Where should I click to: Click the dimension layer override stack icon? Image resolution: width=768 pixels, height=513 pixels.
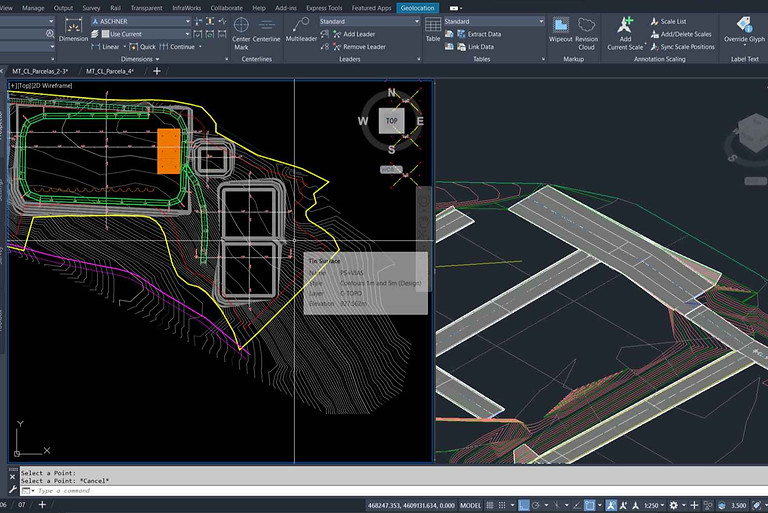point(95,34)
